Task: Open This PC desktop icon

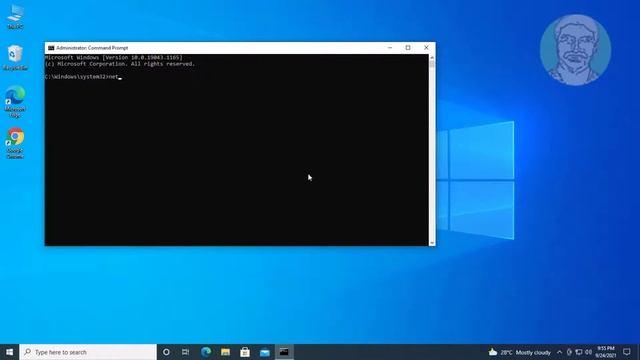Action: pyautogui.click(x=15, y=16)
